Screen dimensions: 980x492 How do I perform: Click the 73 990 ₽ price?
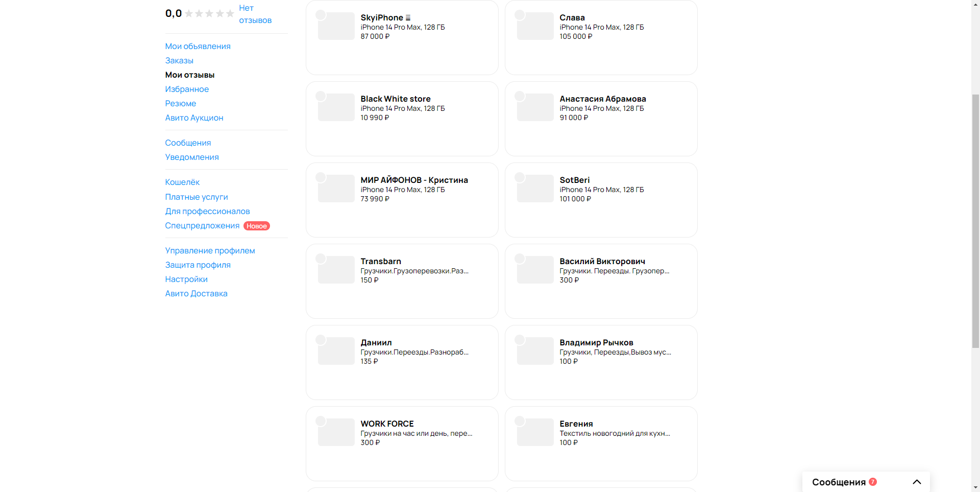click(x=375, y=199)
